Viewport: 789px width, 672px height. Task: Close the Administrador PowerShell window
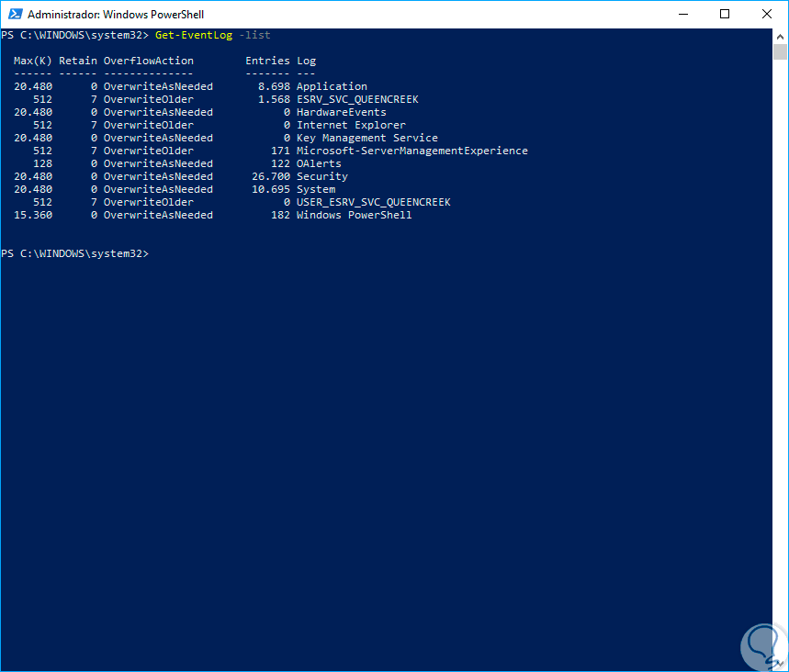[x=767, y=14]
